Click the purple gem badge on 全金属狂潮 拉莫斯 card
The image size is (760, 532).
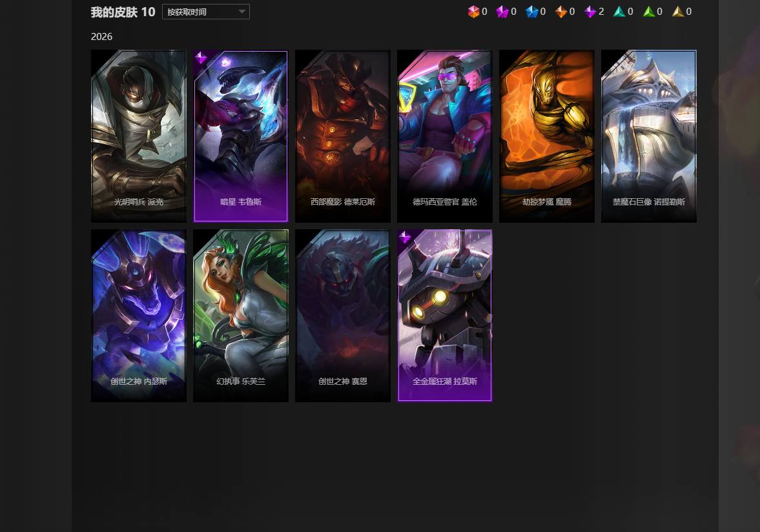pyautogui.click(x=405, y=237)
